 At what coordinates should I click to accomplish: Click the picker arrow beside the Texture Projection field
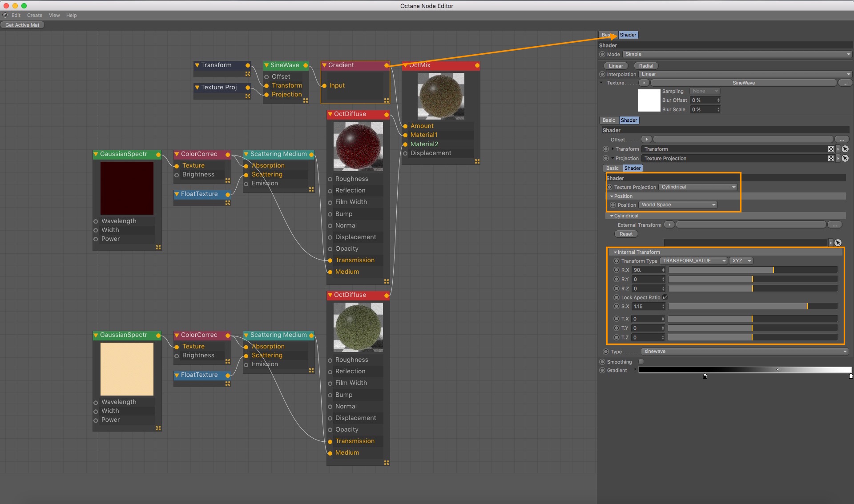pos(845,159)
